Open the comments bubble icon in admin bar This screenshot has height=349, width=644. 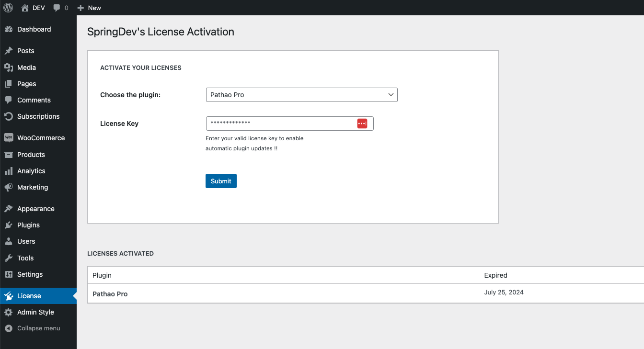coord(57,8)
